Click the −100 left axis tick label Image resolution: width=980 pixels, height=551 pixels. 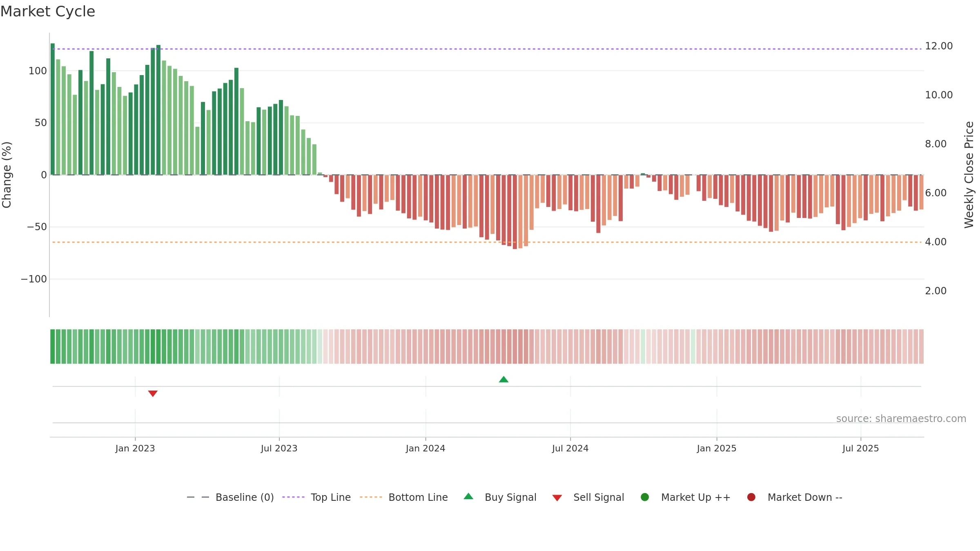click(34, 279)
